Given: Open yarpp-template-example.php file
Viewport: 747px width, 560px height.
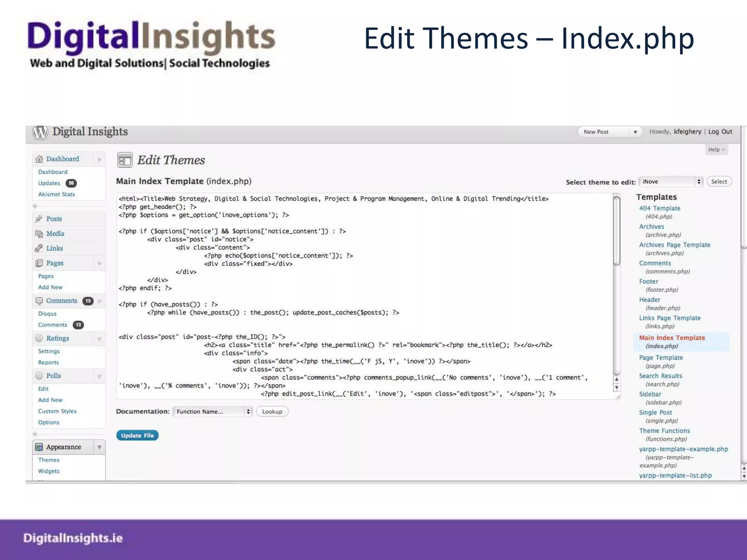Looking at the screenshot, I should coord(684,449).
